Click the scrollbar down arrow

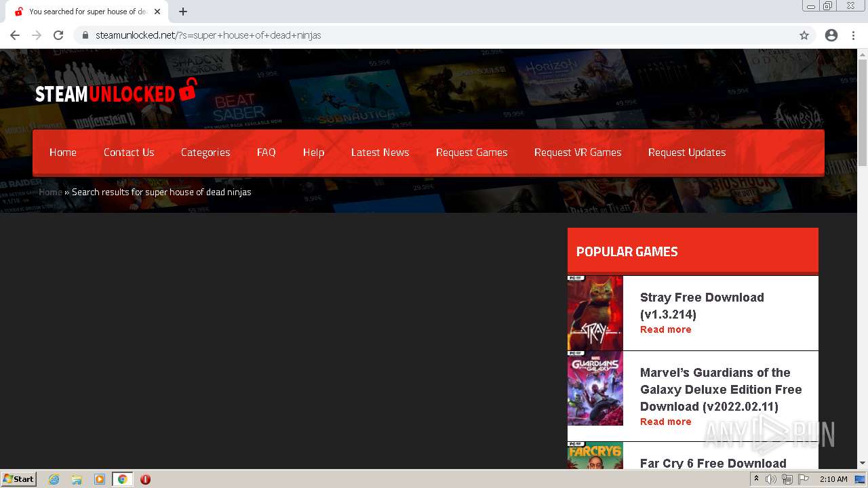coord(863,464)
